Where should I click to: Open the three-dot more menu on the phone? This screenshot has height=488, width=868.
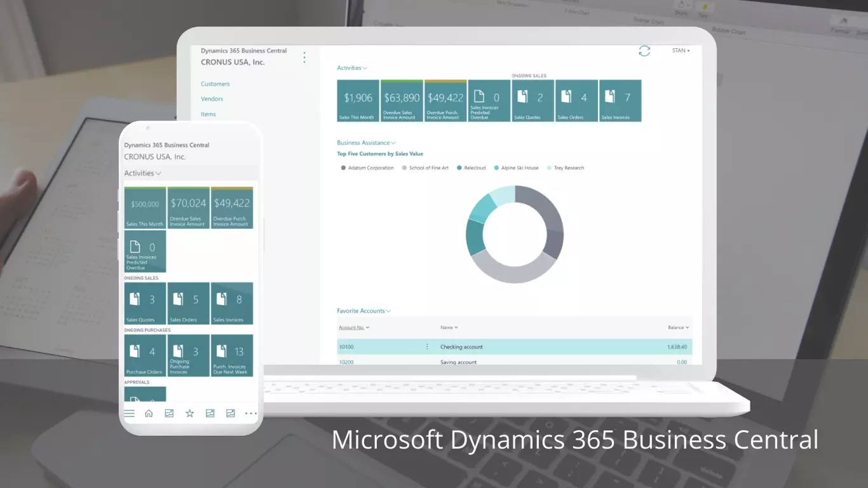click(250, 413)
